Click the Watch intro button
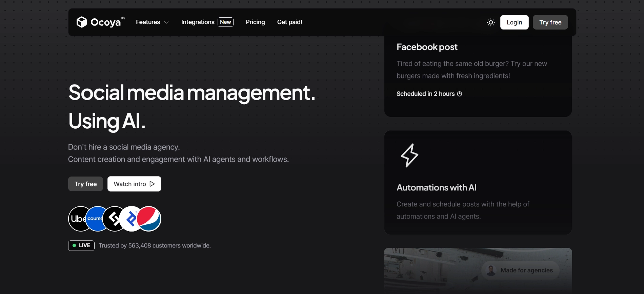This screenshot has height=294, width=644. (x=134, y=184)
